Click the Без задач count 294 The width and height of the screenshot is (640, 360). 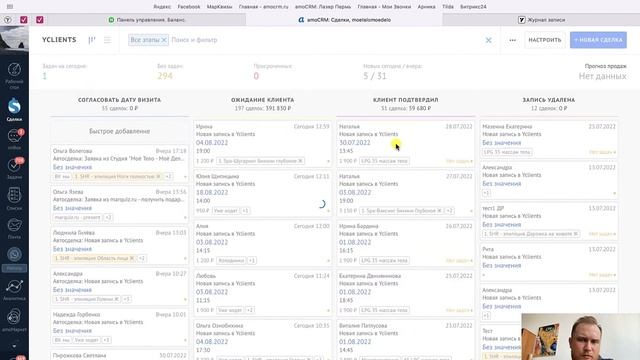(x=165, y=76)
